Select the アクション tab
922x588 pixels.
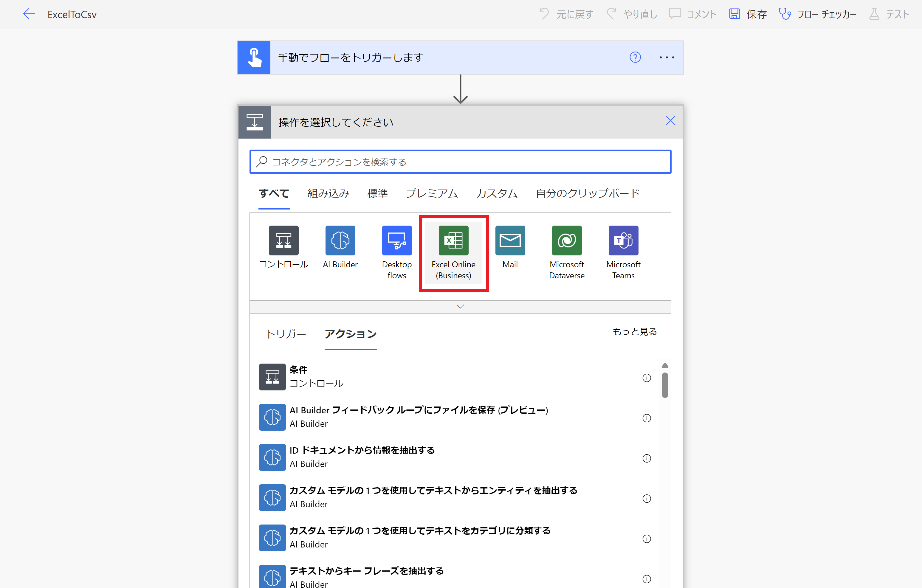(x=350, y=334)
